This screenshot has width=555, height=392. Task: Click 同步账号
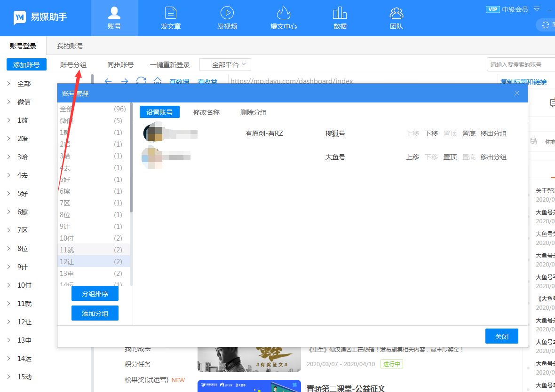click(x=120, y=65)
